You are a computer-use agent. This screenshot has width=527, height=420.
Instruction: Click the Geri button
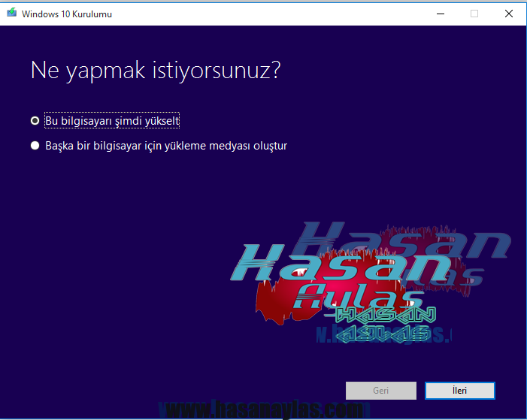[x=381, y=391]
